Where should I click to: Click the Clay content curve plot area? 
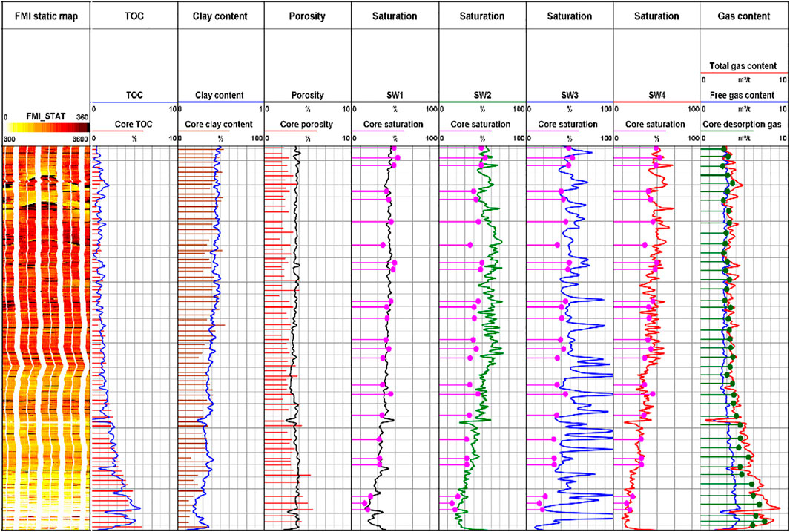220,338
